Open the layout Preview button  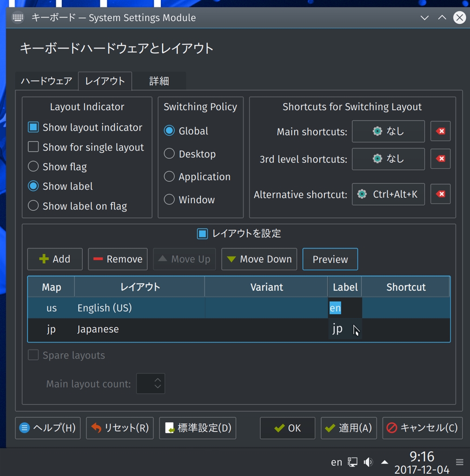330,259
